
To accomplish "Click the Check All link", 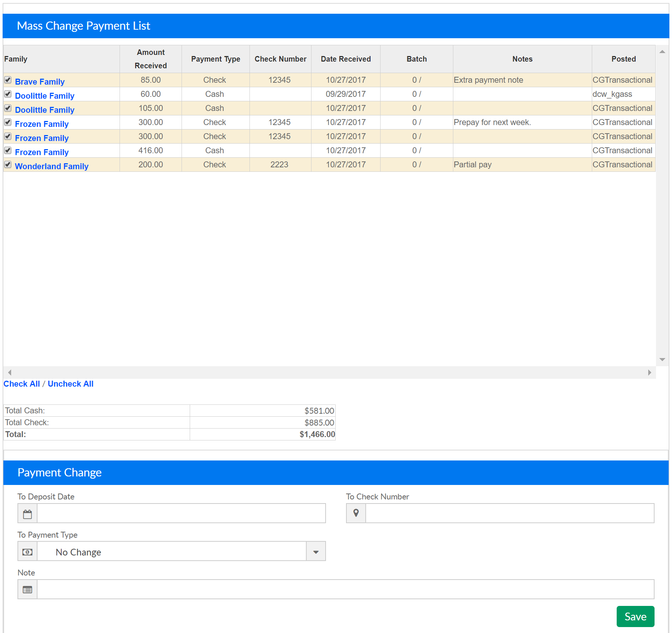I will point(22,384).
